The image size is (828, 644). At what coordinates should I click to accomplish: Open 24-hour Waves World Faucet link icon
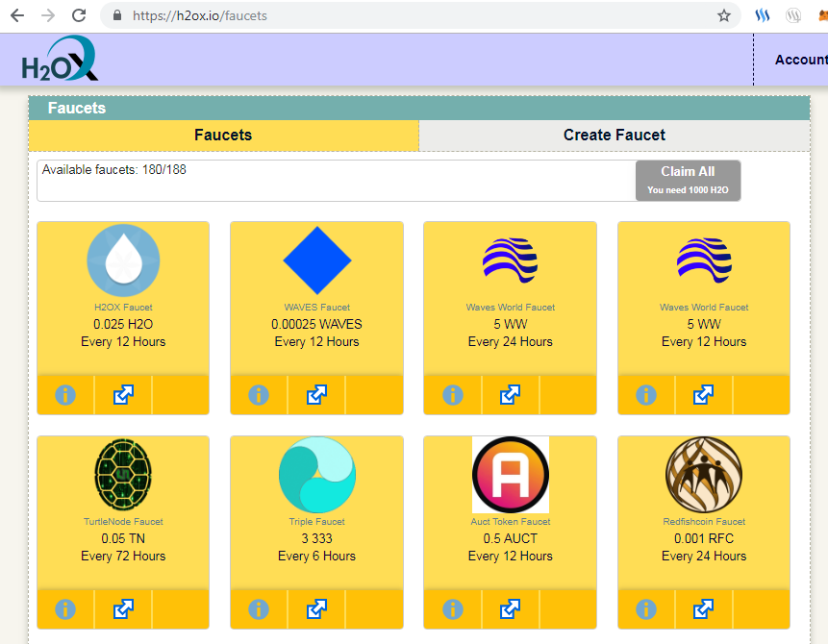510,394
